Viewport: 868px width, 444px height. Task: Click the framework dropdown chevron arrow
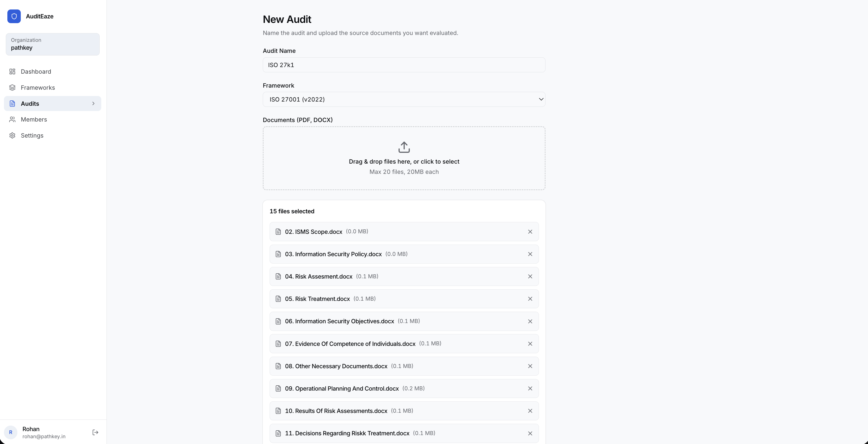coord(541,99)
